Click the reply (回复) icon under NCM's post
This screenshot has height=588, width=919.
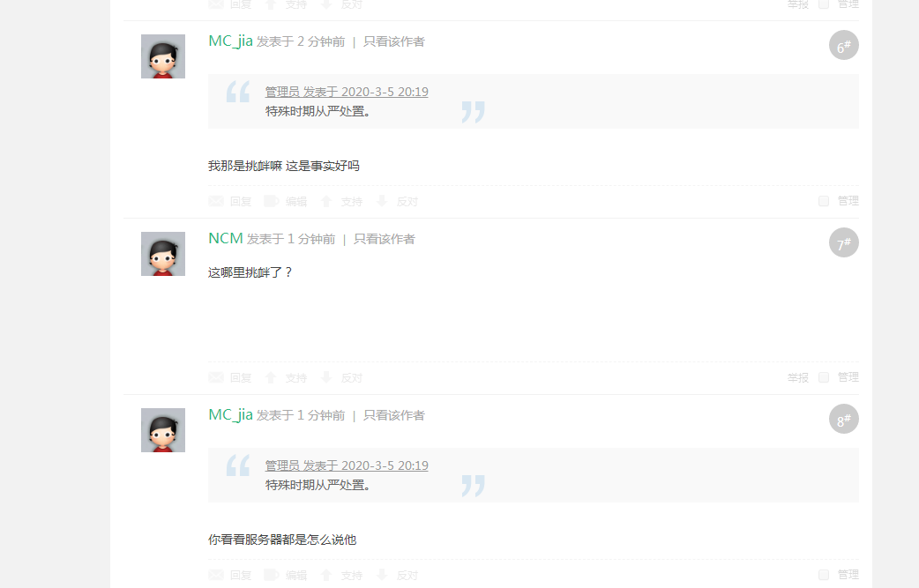point(216,377)
